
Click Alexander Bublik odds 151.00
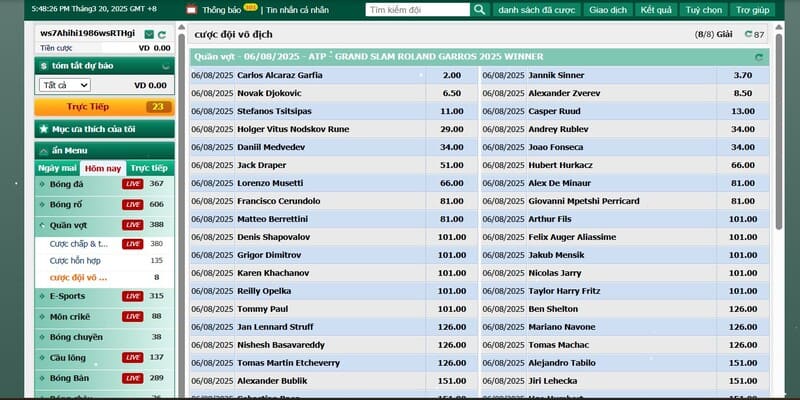tap(452, 381)
